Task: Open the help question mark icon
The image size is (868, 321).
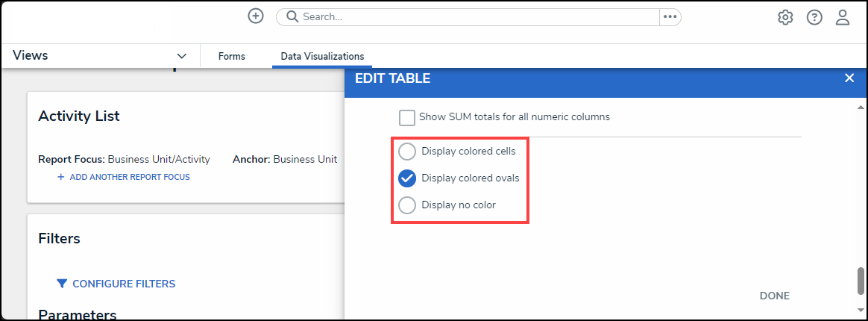Action: (x=814, y=17)
